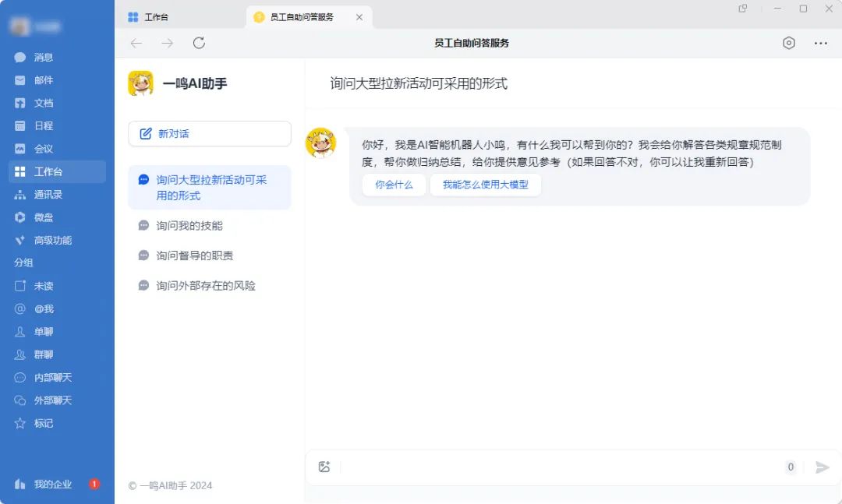
Task: Click the 你会什么 suggestion button
Action: [394, 185]
